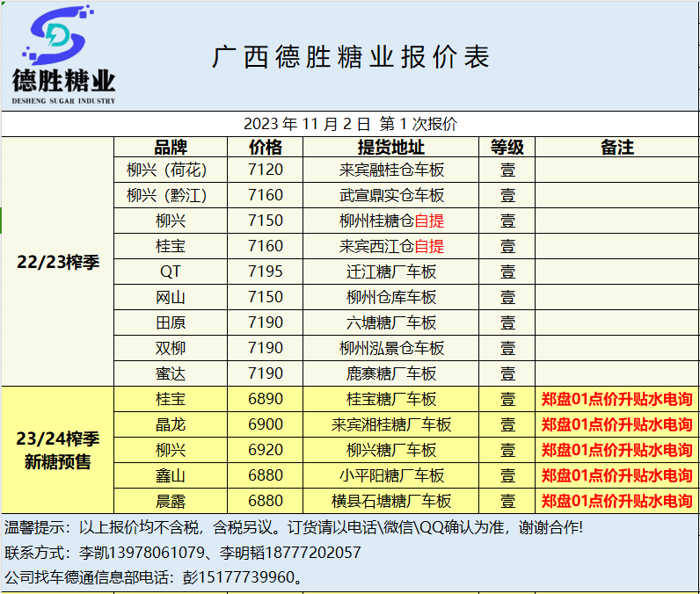The image size is (700, 594).
Task: Click the 23/24榨季 新糖预售 merged cell
Action: (58, 450)
